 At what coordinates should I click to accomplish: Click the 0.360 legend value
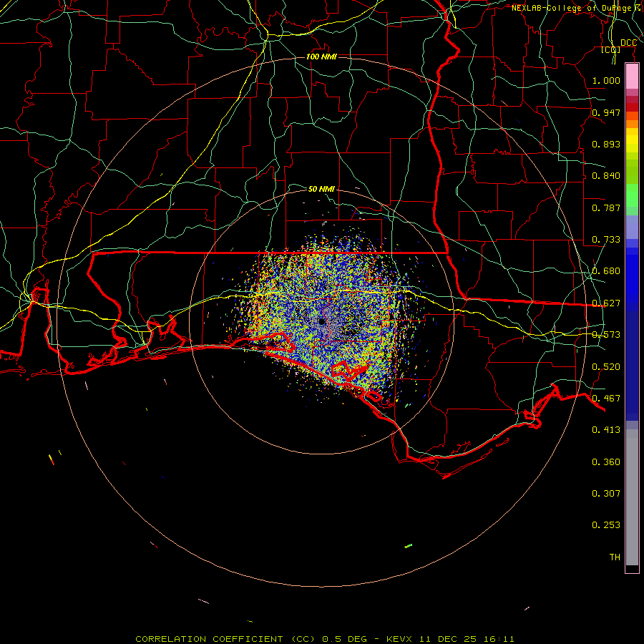tap(606, 462)
